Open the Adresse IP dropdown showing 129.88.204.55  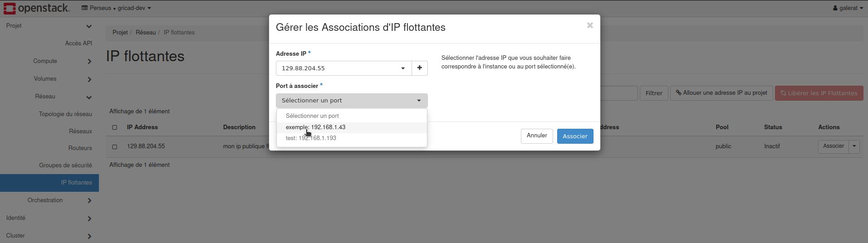(x=343, y=68)
